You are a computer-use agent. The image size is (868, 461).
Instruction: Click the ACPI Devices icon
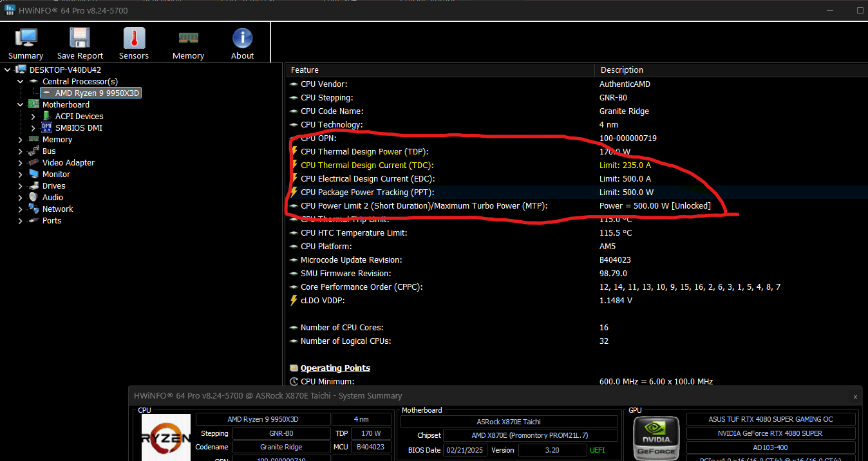46,116
